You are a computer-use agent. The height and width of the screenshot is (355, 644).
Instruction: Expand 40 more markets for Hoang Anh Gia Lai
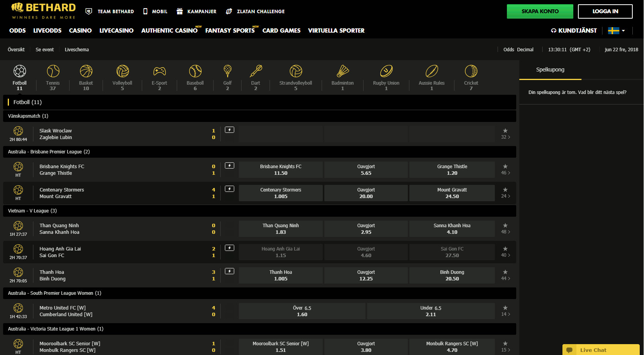click(x=506, y=255)
